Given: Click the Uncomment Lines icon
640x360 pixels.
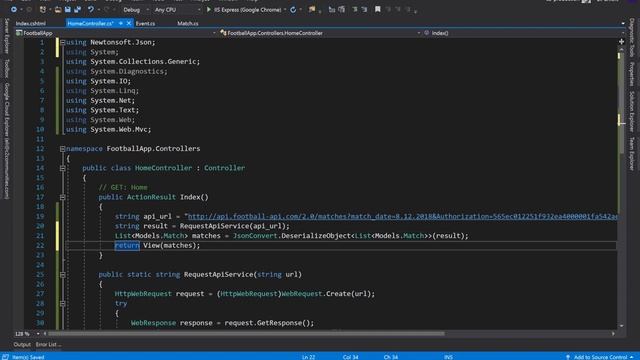Looking at the screenshot, I should pyautogui.click(x=342, y=9).
